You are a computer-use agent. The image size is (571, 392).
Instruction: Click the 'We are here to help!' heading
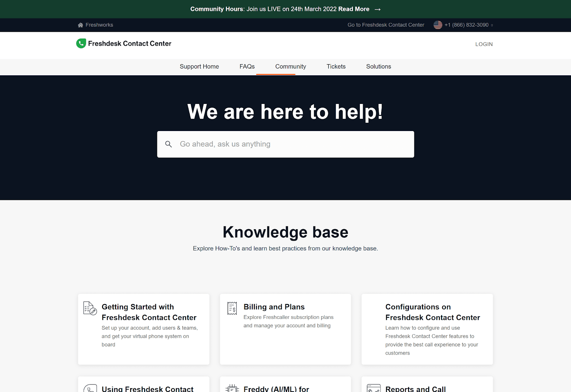285,112
